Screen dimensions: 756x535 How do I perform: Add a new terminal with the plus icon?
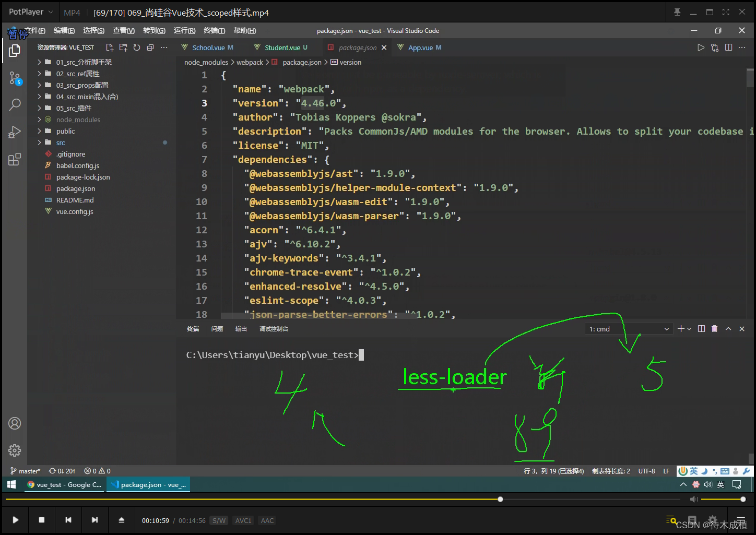click(681, 329)
